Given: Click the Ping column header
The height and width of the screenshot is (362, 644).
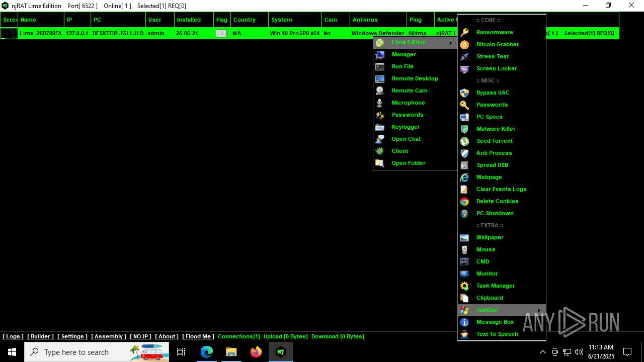Looking at the screenshot, I should (421, 20).
